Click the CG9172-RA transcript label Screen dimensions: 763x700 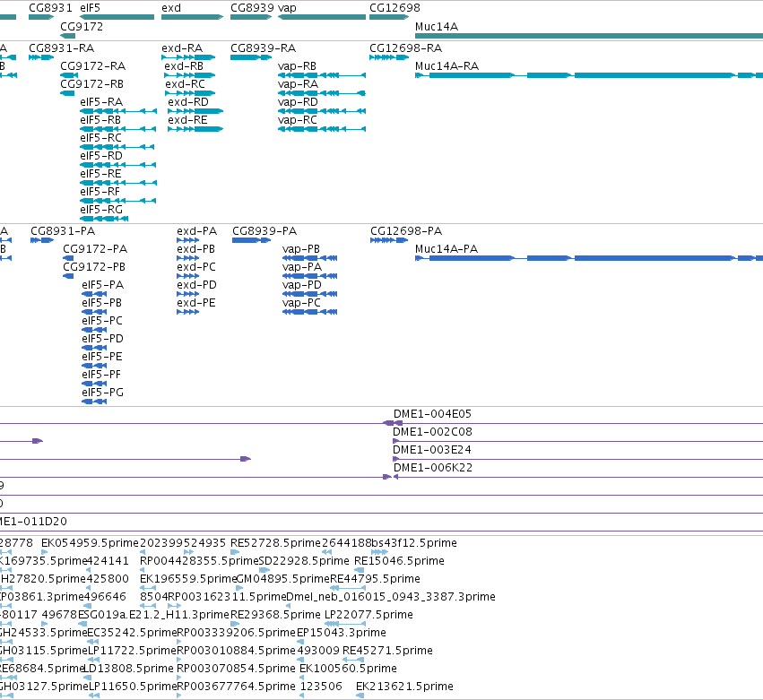tap(93, 65)
